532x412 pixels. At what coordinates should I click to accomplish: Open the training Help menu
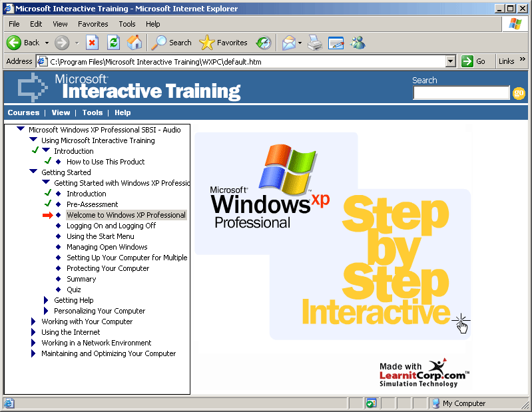click(x=123, y=112)
